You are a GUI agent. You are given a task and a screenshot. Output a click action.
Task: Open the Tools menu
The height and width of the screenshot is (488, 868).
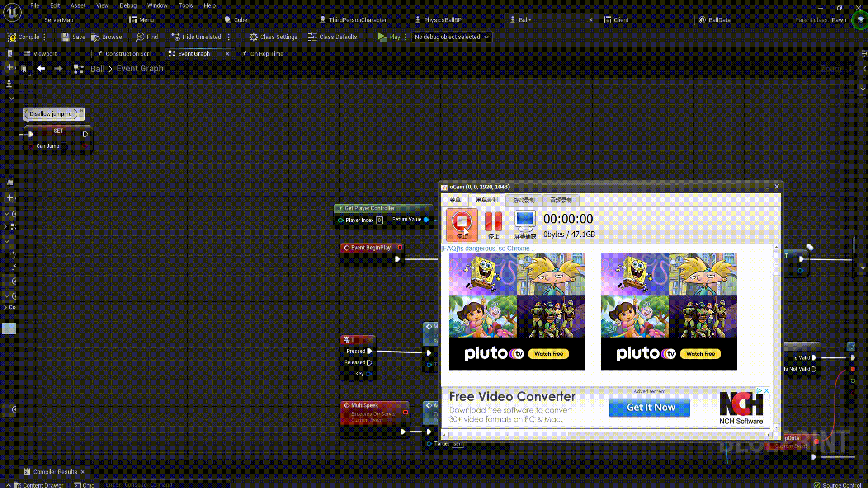click(185, 5)
